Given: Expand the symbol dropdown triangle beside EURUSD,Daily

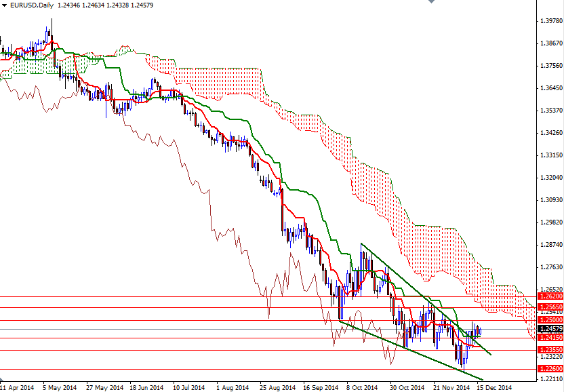Looking at the screenshot, I should [4, 4].
